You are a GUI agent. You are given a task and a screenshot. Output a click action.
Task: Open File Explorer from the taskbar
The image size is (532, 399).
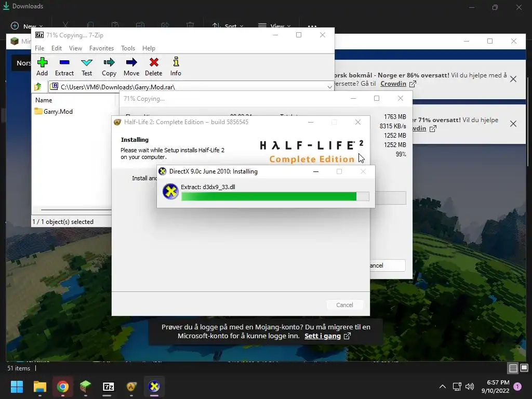click(39, 387)
